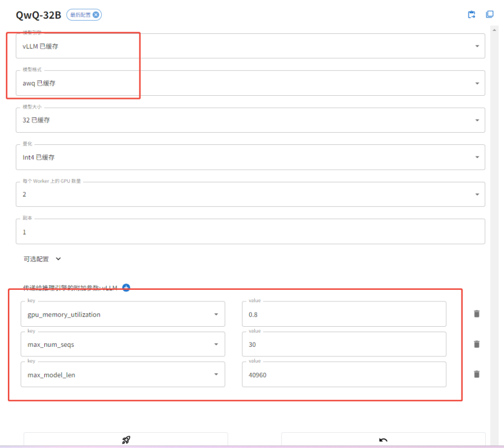The width and height of the screenshot is (504, 448).
Task: Open the model size dropdown showing 32 已缓存
Action: [x=250, y=120]
